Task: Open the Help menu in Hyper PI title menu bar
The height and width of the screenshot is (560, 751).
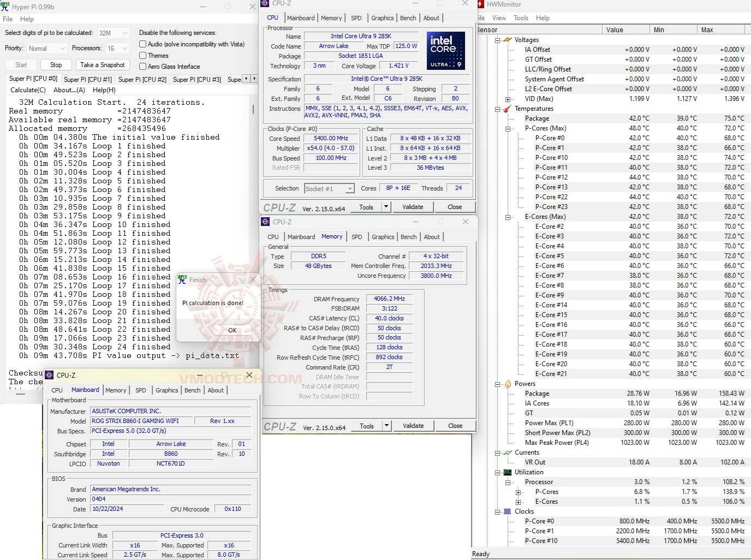Action: pyautogui.click(x=27, y=19)
